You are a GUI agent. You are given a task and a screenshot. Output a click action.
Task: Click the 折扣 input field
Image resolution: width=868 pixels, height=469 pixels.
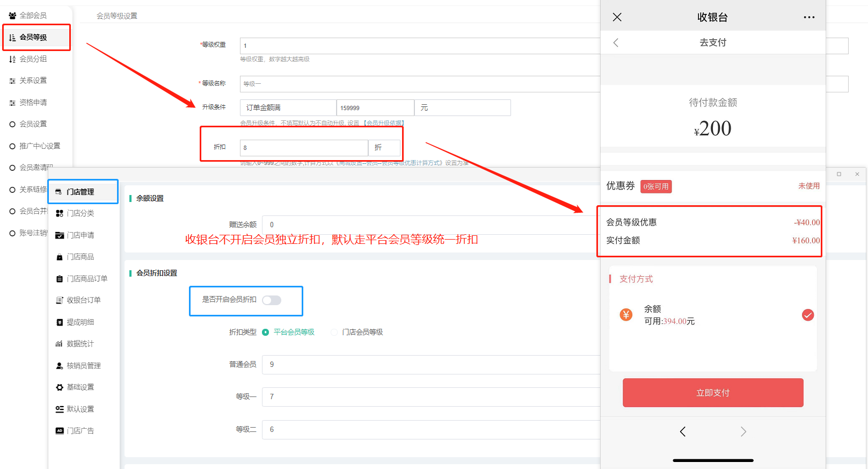[x=304, y=148]
